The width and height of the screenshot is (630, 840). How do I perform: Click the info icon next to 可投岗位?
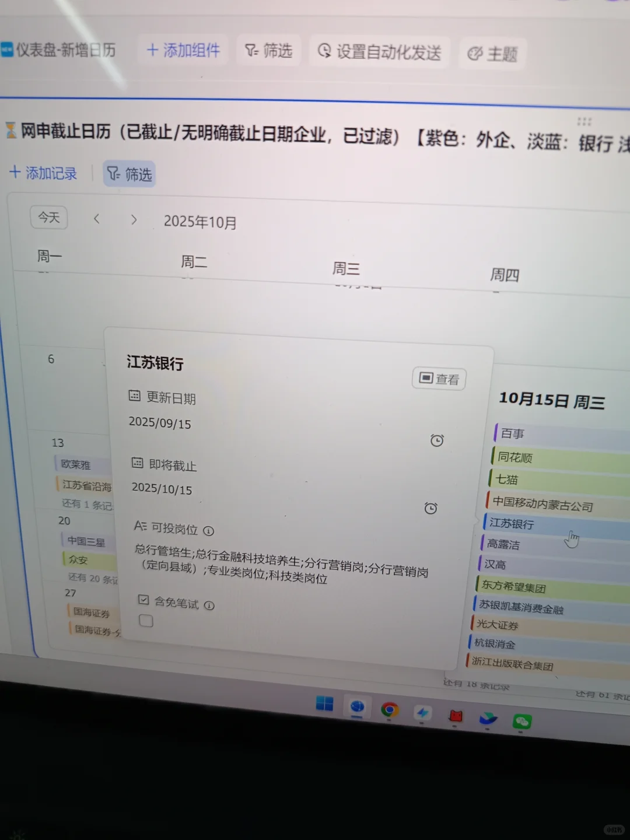tap(208, 531)
